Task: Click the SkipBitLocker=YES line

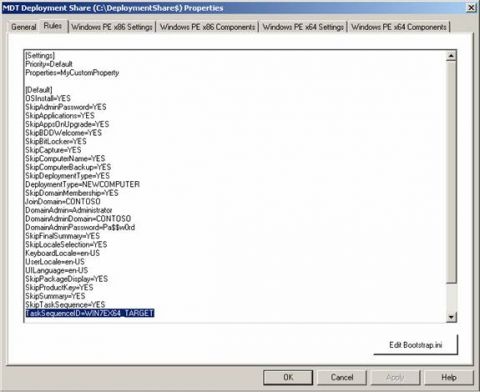Action: [x=56, y=141]
